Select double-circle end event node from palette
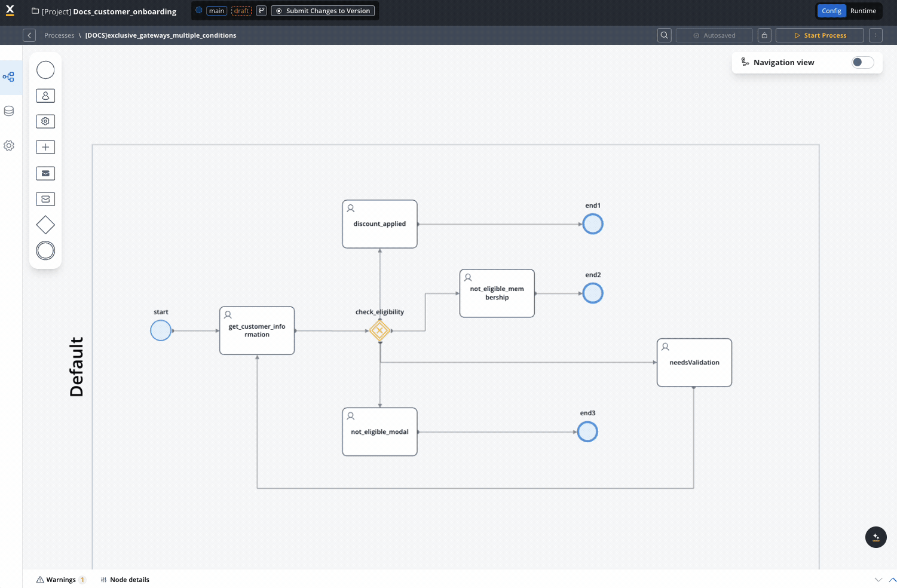The image size is (897, 588). (x=45, y=250)
